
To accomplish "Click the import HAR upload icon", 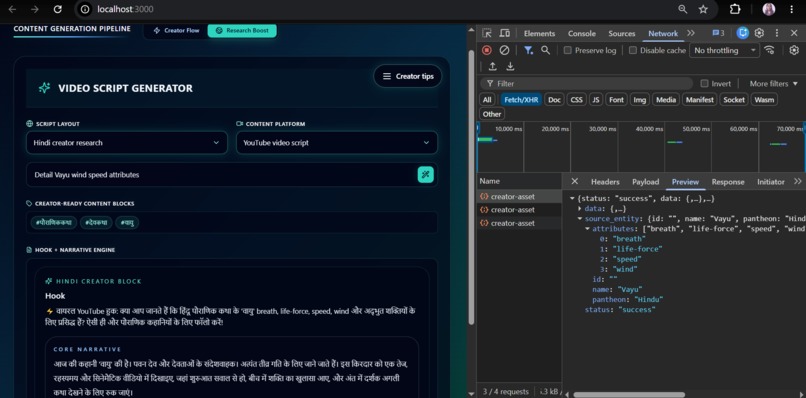I will tap(492, 66).
